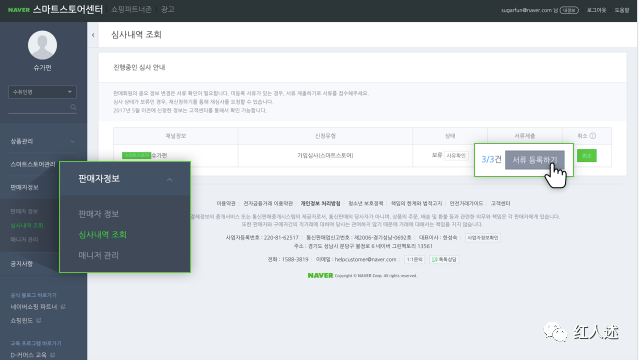Click the info icon beside 취소 header
The width and height of the screenshot is (639, 360).
click(593, 136)
